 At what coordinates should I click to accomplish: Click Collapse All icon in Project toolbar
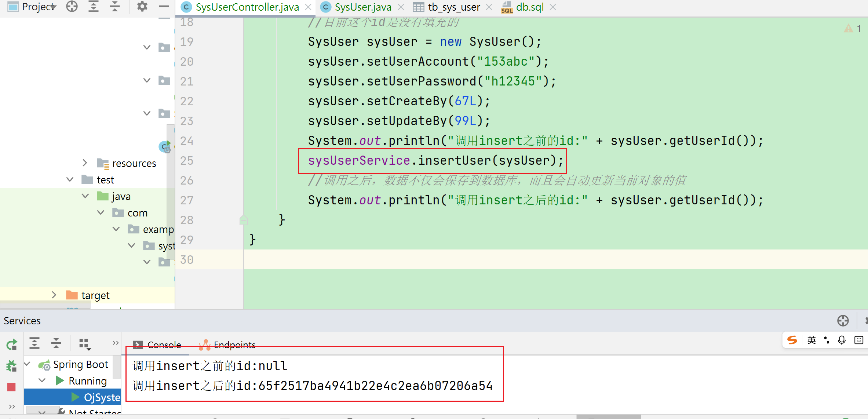[x=115, y=7]
